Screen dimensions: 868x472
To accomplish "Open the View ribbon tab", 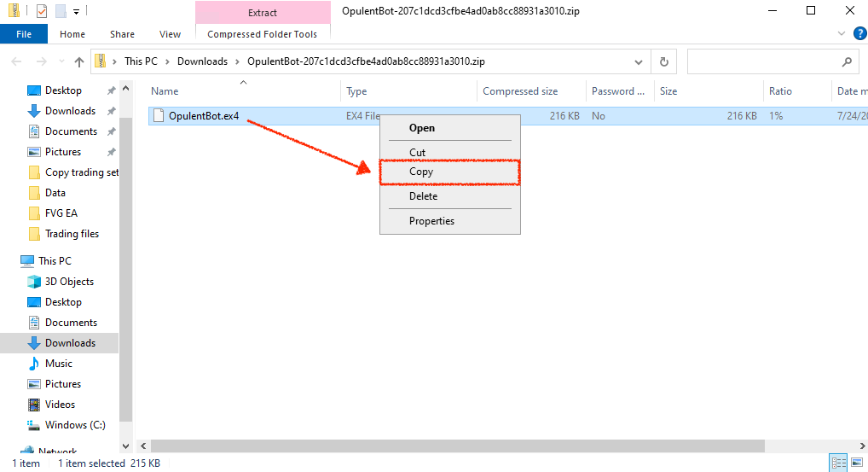I will [x=170, y=34].
